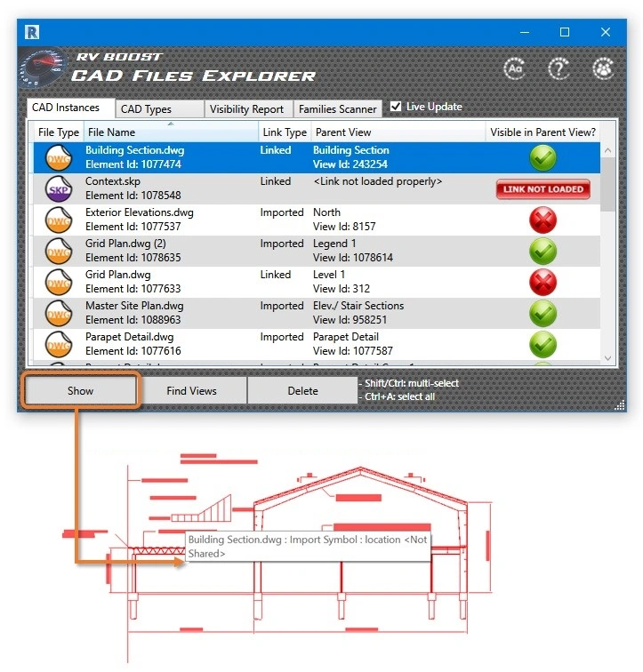Toggle the Live Update checkbox
The image size is (643, 672).
397,107
